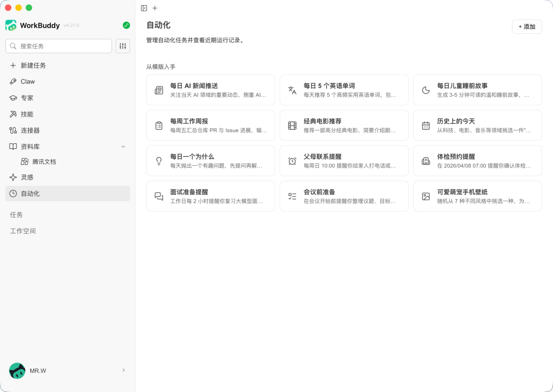Click the 腾讯文档 icon
Viewport: 553px width, 392px height.
click(25, 162)
